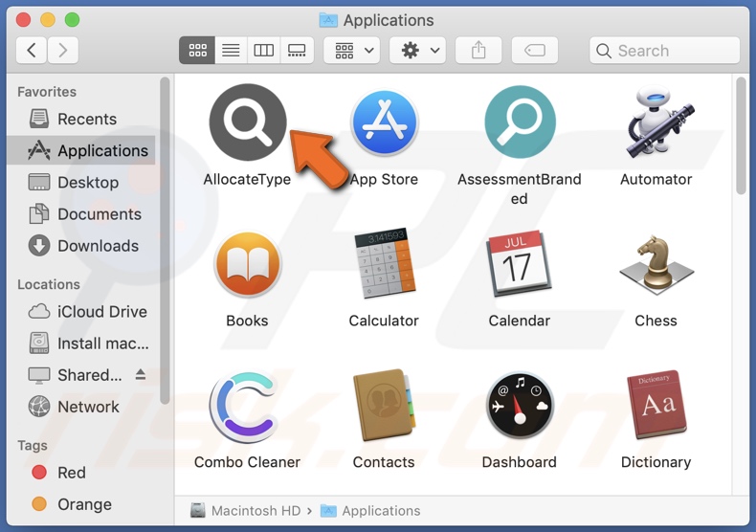Click Applications in the path bar
The width and height of the screenshot is (756, 532).
tap(370, 510)
